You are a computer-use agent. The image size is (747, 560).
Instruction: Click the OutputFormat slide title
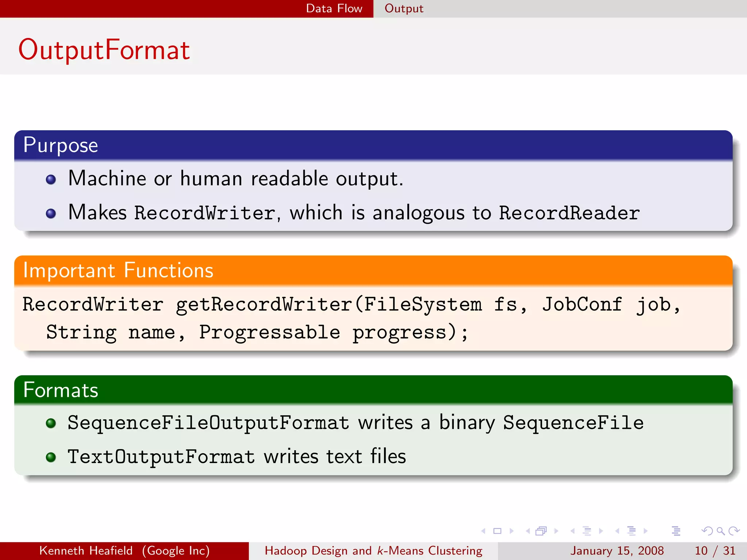click(104, 50)
